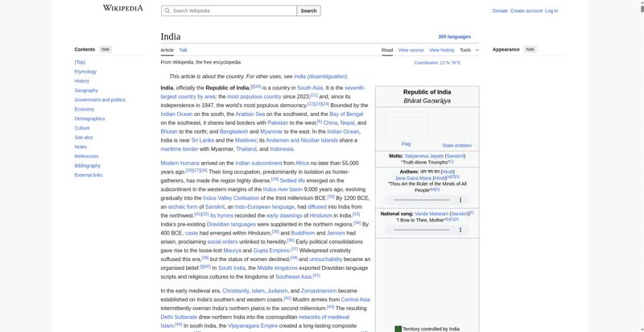
Task: Switch to the Talk tab
Action: [184, 50]
